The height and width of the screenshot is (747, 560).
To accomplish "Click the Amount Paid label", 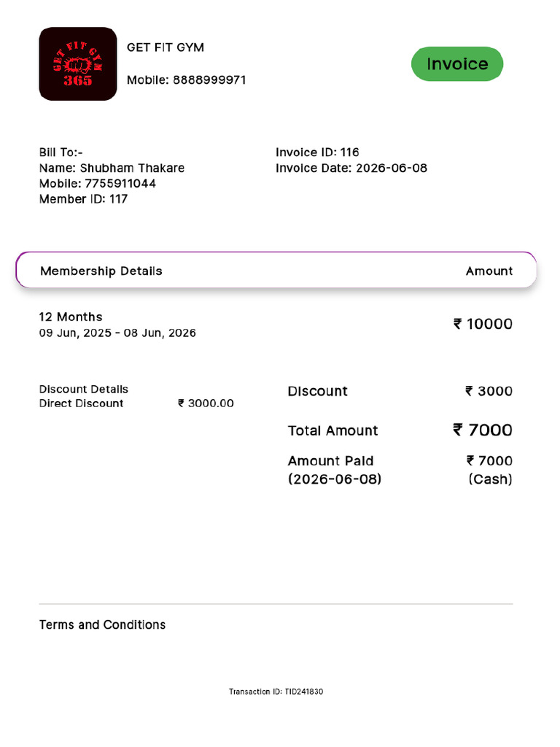I will pos(331,461).
